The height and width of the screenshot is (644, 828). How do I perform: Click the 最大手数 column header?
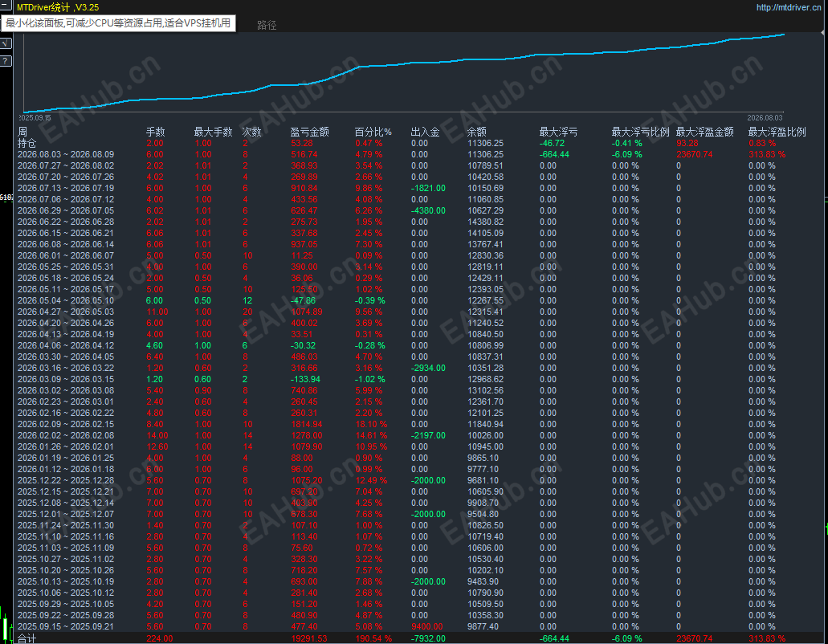(213, 132)
